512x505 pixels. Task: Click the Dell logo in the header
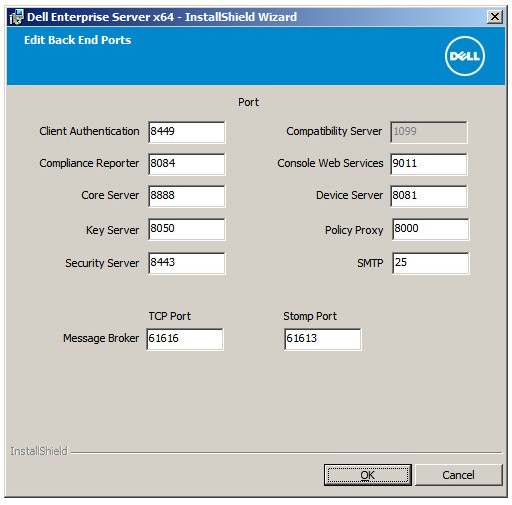tap(465, 56)
